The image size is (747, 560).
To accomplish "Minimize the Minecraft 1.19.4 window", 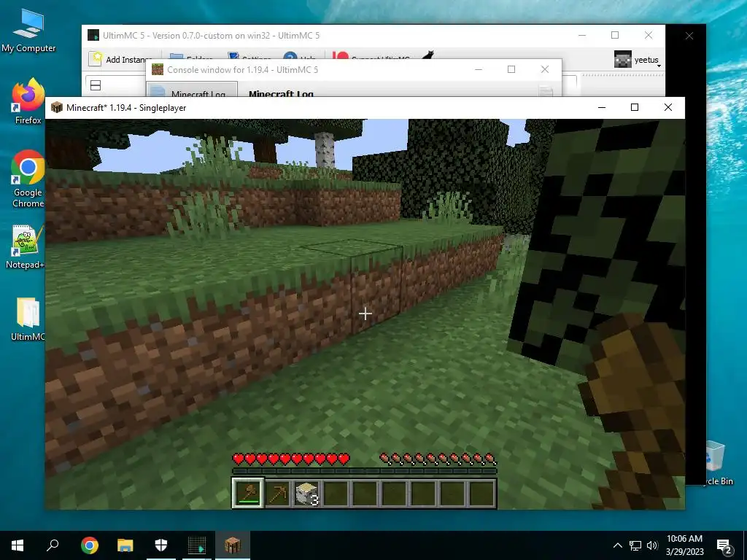I will [x=602, y=107].
